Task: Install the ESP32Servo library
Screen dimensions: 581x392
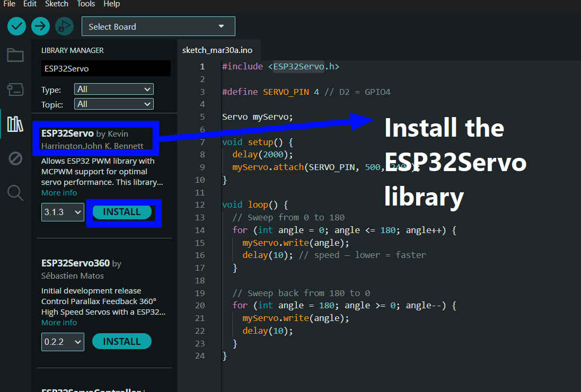Action: point(122,212)
